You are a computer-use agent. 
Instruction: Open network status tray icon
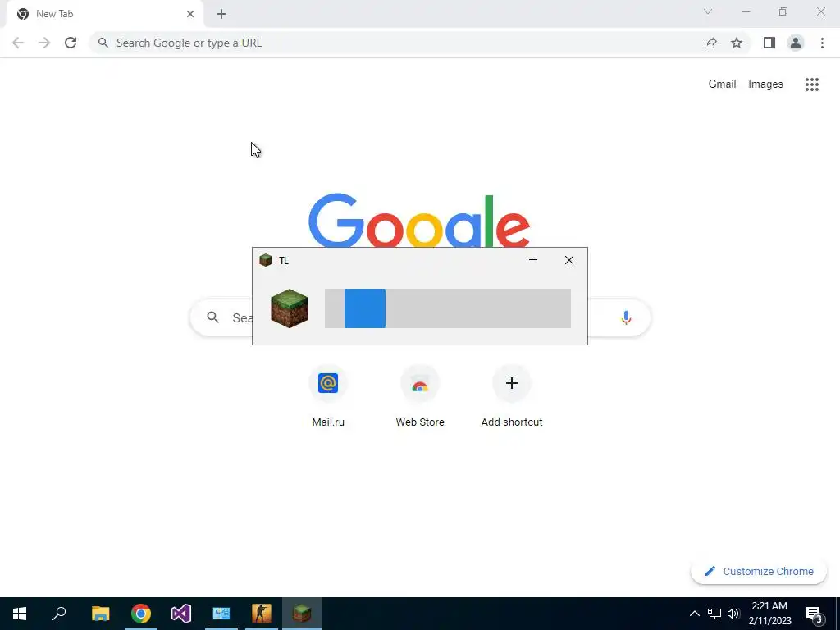(x=714, y=614)
